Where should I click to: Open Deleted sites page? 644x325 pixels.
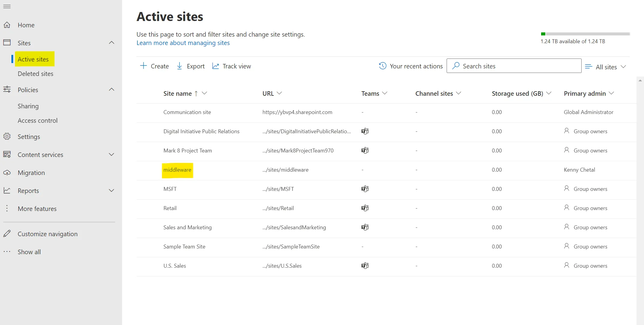click(35, 74)
